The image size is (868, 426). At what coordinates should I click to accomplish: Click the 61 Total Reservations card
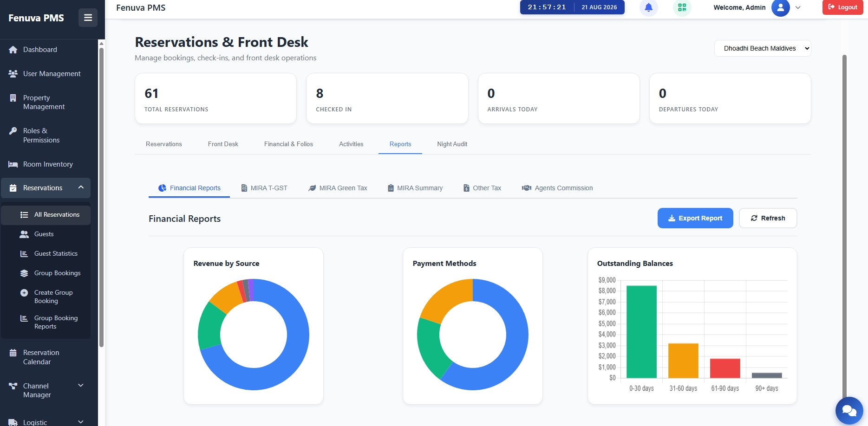point(215,98)
